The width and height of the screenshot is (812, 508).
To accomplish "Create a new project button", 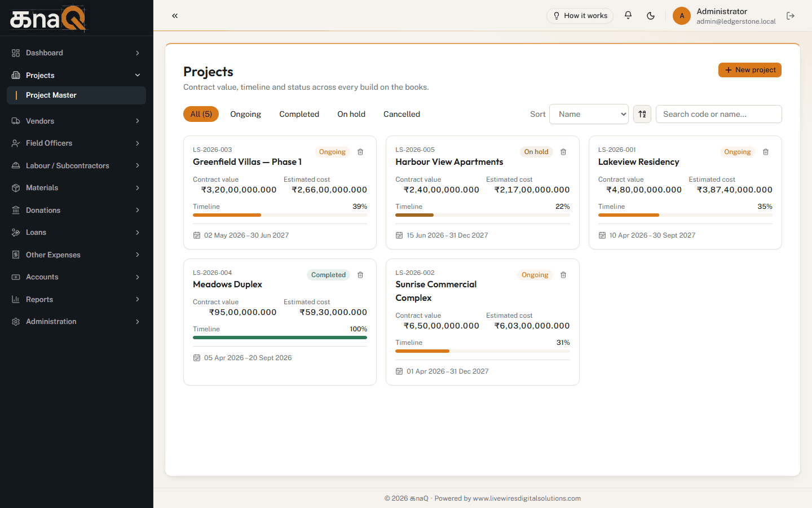I will tap(750, 70).
